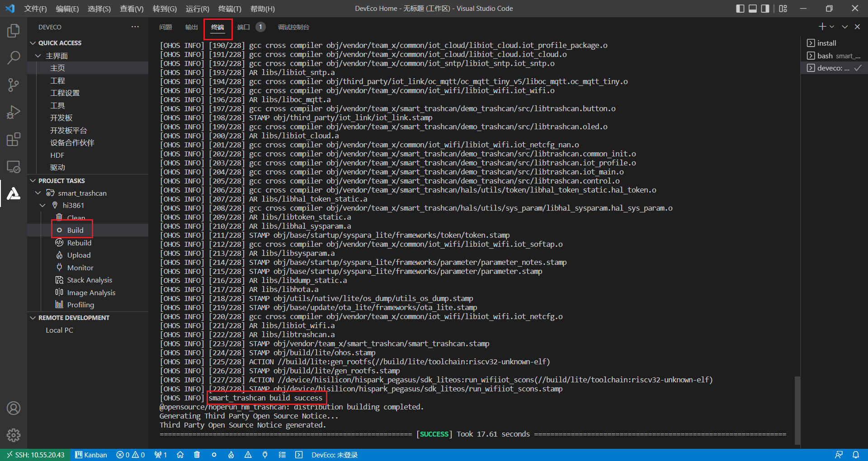Create a new terminal with plus icon

(x=822, y=27)
